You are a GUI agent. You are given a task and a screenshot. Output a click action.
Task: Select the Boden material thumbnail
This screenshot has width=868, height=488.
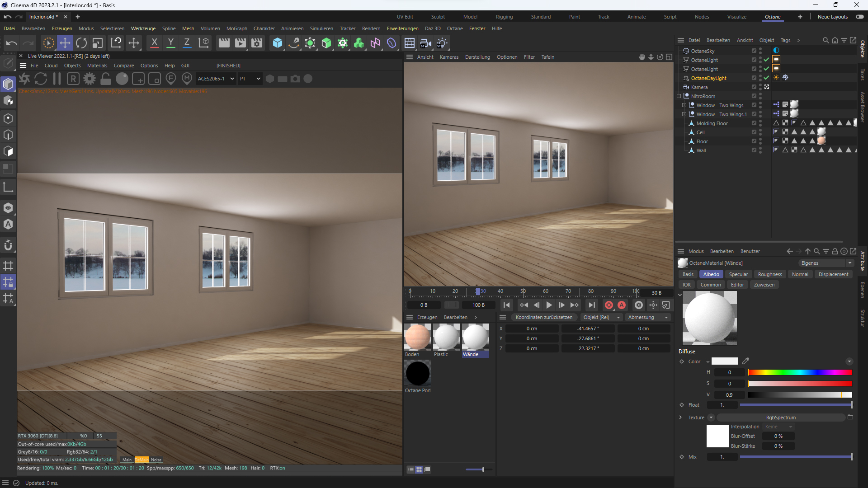tap(417, 337)
